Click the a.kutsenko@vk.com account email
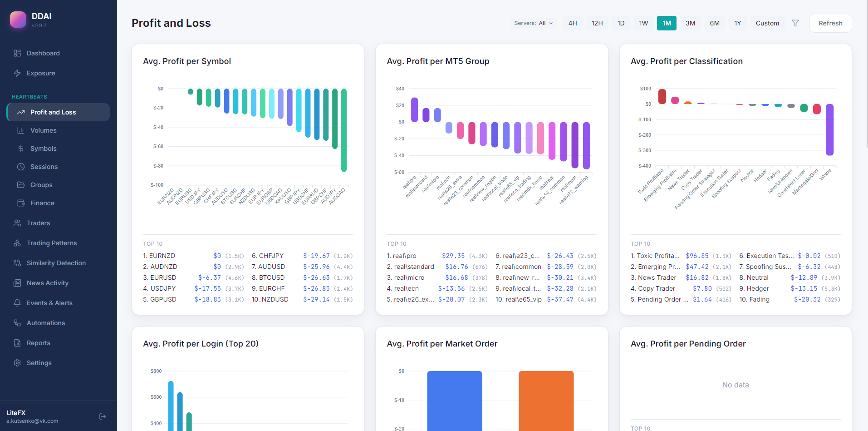The height and width of the screenshot is (431, 868). tap(32, 421)
